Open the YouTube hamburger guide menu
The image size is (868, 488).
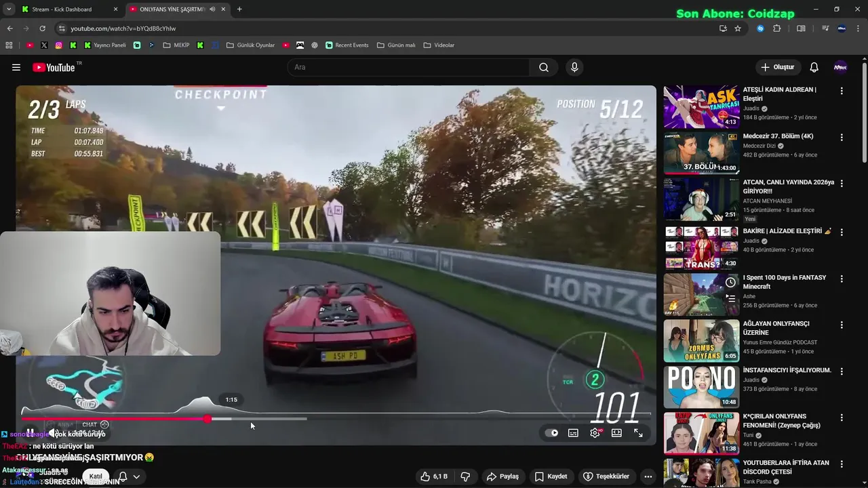[x=16, y=67]
